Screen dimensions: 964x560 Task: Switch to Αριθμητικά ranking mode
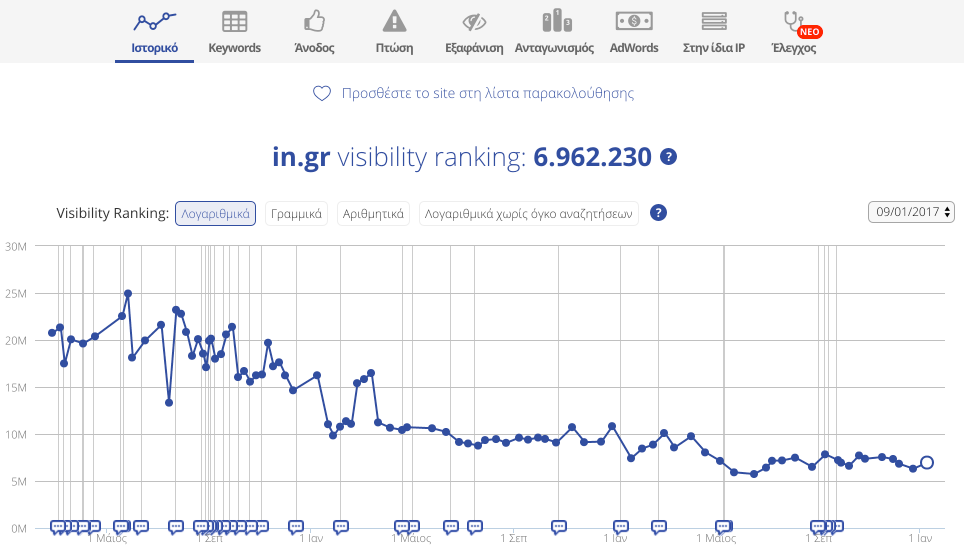(373, 213)
